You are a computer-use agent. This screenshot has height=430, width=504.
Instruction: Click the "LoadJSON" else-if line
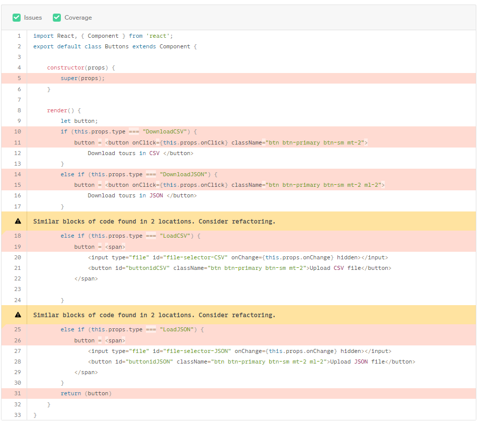[132, 330]
